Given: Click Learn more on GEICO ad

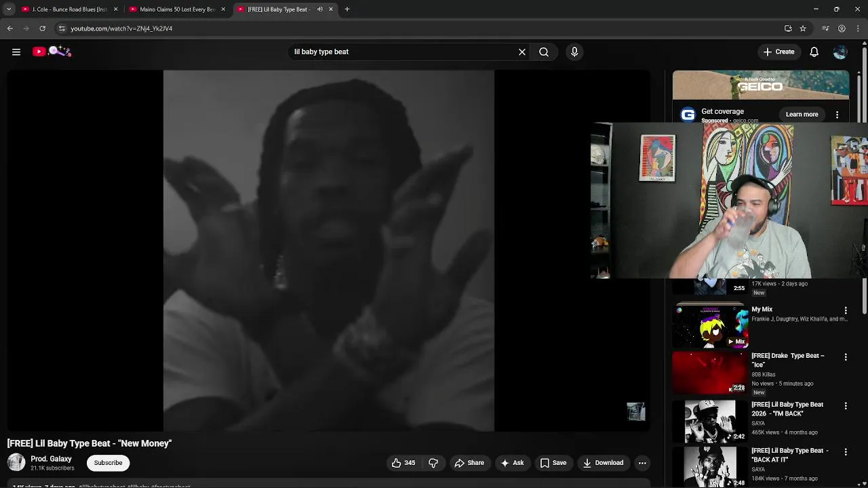Looking at the screenshot, I should pyautogui.click(x=802, y=115).
